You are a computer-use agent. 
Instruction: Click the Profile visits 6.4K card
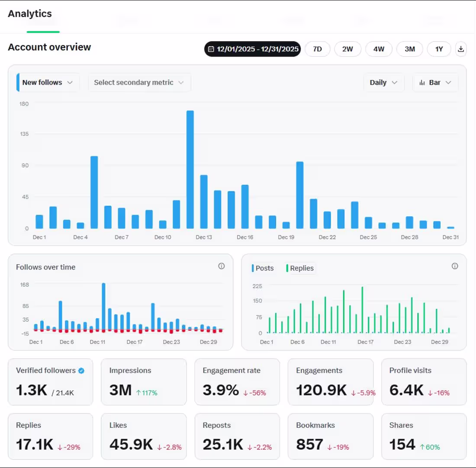coord(424,382)
